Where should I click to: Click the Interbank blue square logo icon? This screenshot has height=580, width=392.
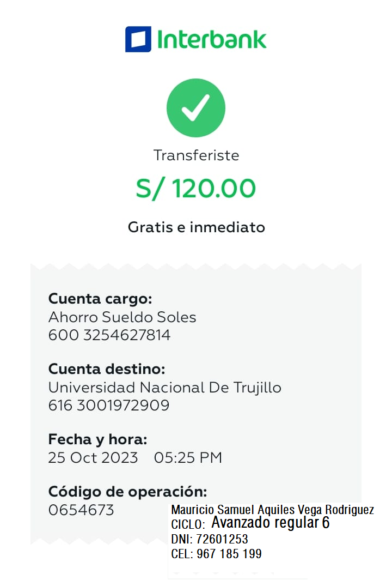[x=138, y=39]
